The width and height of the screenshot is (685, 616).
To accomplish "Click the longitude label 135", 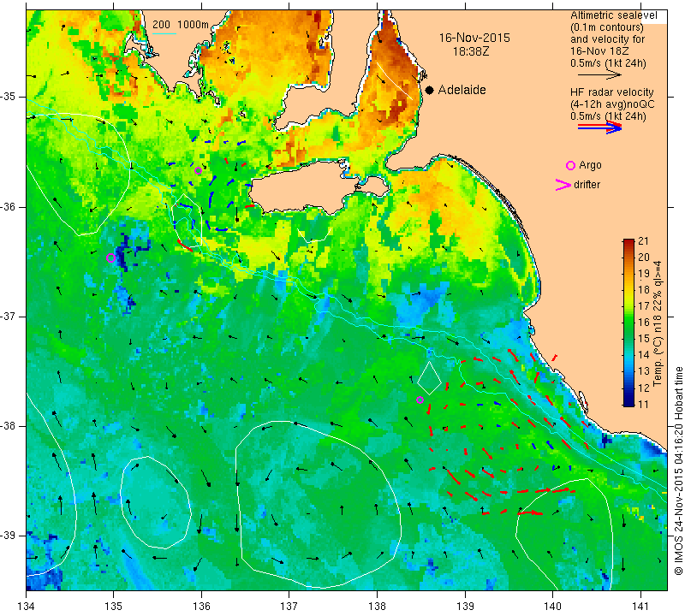I will click(114, 607).
